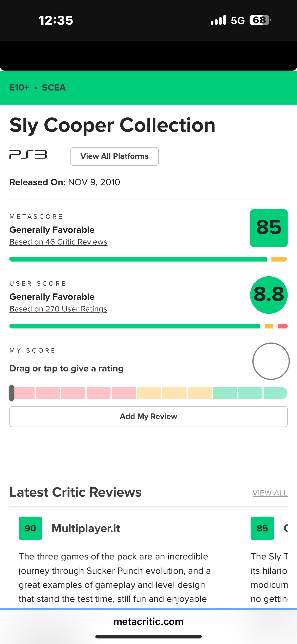Tap the cellular signal bars icon
Screen dimensions: 297x644
click(218, 20)
